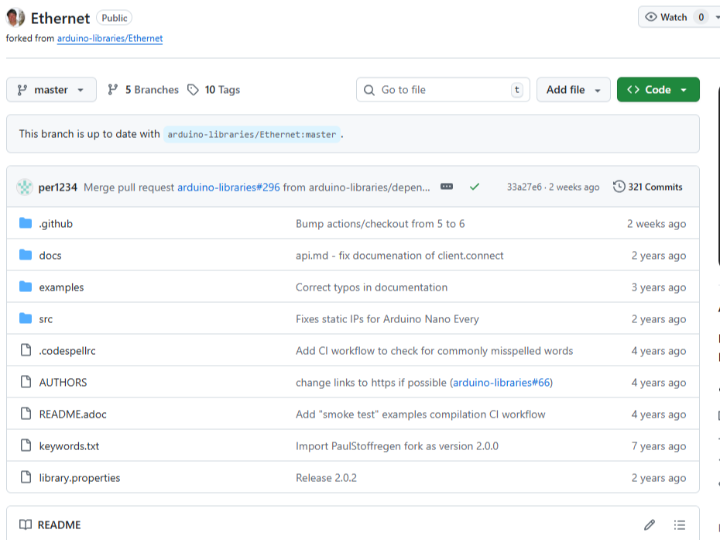Open the examples folder
This screenshot has width=720, height=540.
(61, 287)
